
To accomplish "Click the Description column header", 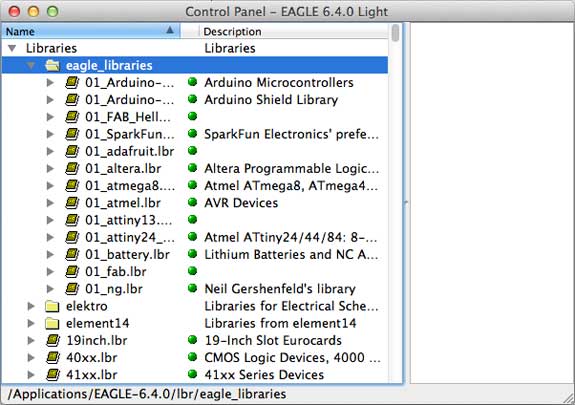I will tap(293, 31).
